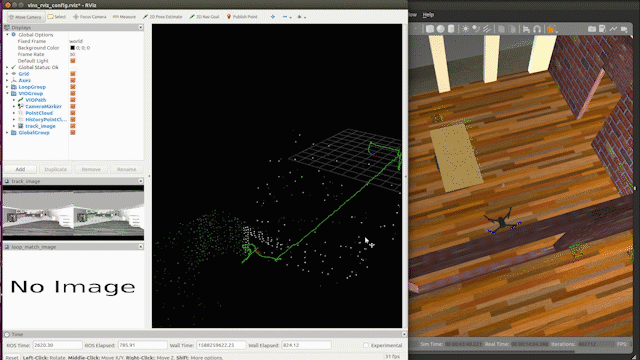Expand the LoopGroup tree item
The width and height of the screenshot is (640, 360).
pos(7,87)
